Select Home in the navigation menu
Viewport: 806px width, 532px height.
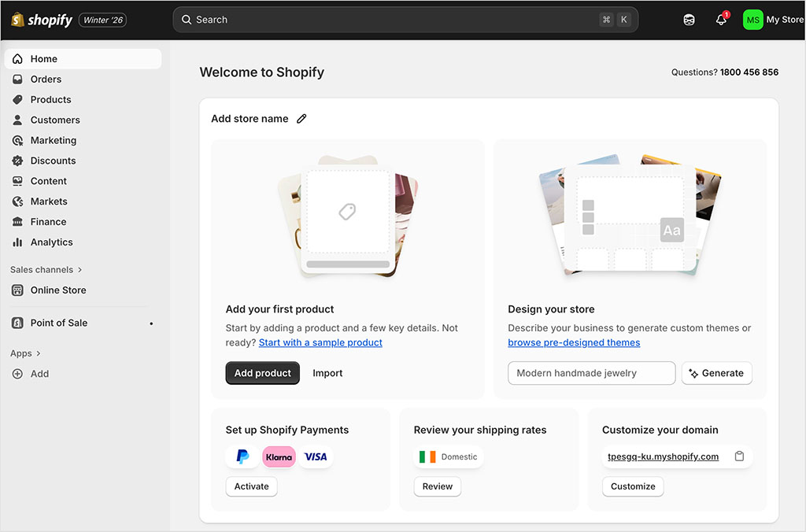pos(44,58)
